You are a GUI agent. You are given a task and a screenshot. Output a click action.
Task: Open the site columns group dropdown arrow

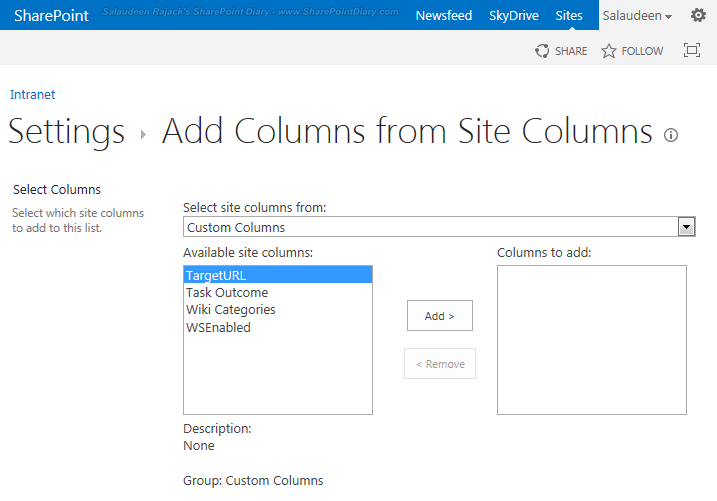coord(686,227)
